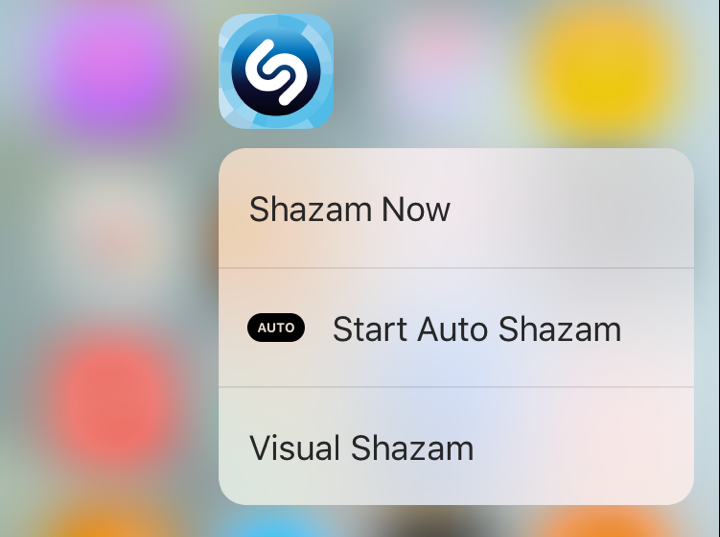
Task: Tap the black AUTO badge icon
Action: pos(276,328)
